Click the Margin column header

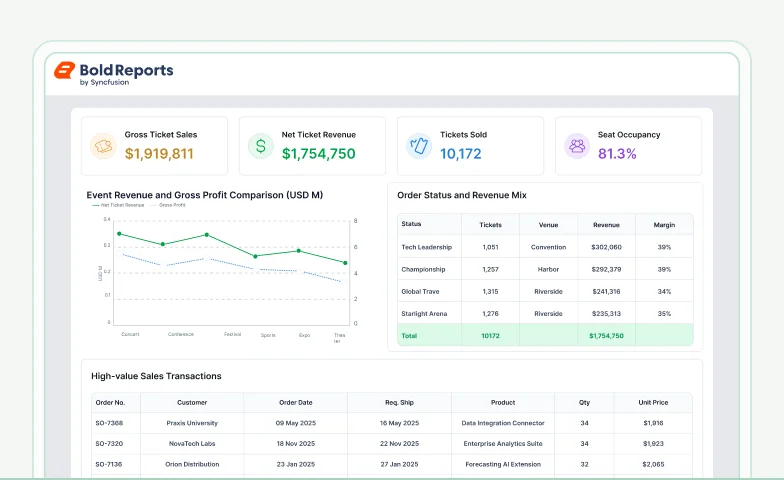pyautogui.click(x=664, y=225)
